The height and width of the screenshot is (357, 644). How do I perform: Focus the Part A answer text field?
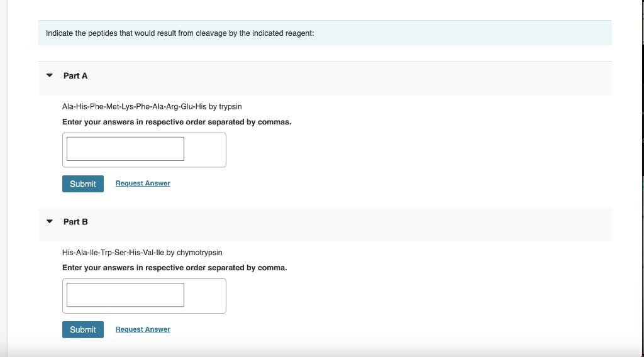coord(125,149)
